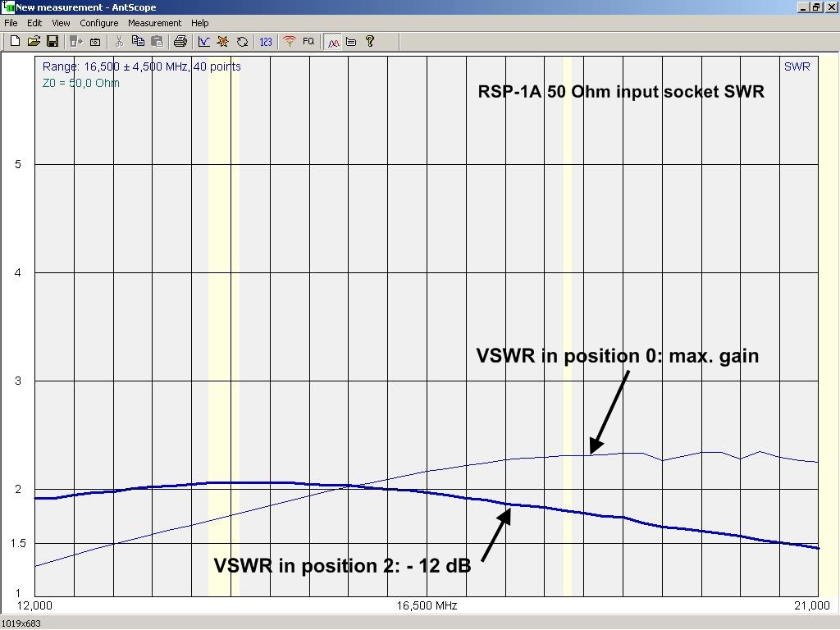
Task: Click the yellow question mark help icon
Action: click(x=370, y=41)
